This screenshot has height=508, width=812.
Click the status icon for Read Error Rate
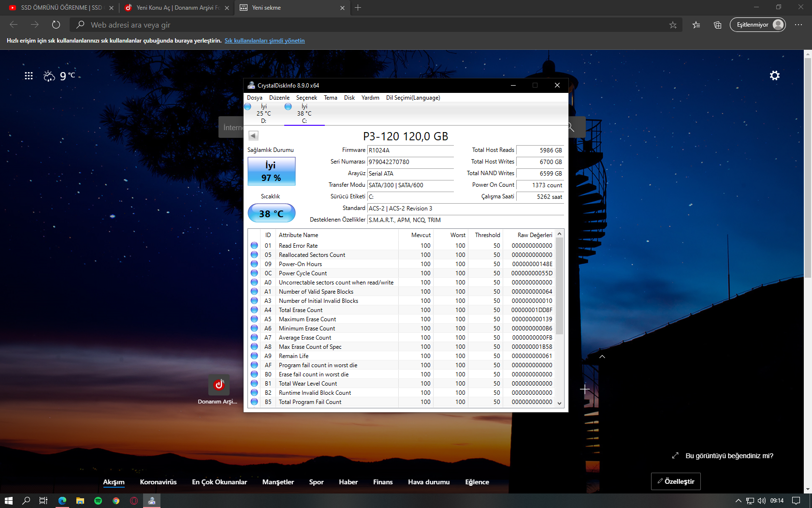point(254,246)
